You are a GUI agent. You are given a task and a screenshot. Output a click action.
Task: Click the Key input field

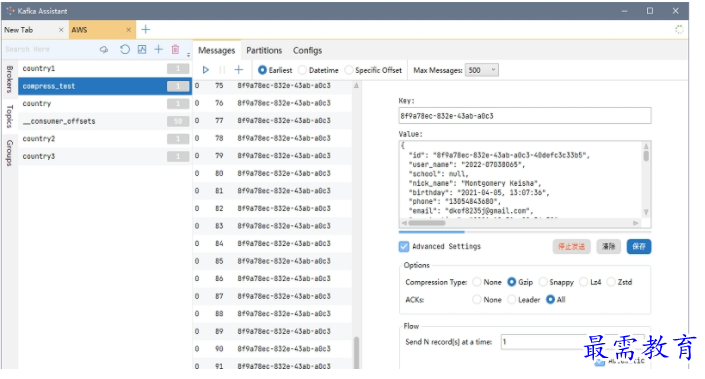click(x=525, y=116)
